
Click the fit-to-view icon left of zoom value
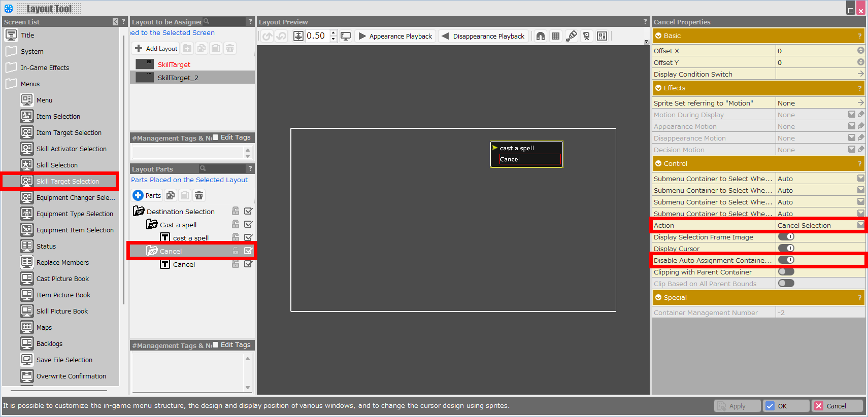pyautogui.click(x=298, y=36)
